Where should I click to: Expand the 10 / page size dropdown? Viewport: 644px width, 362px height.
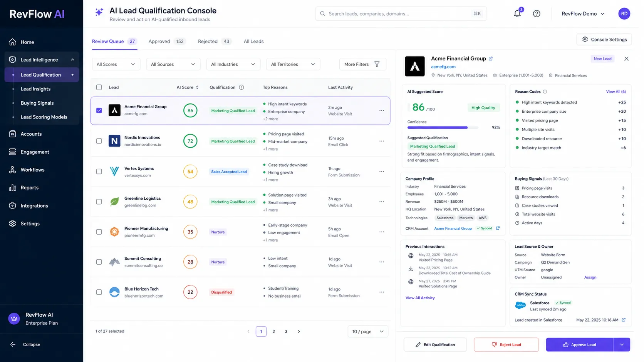click(x=368, y=332)
